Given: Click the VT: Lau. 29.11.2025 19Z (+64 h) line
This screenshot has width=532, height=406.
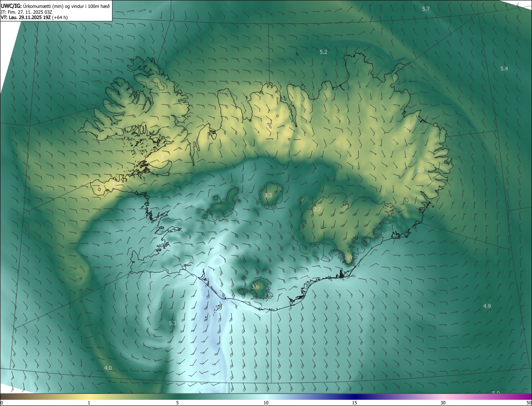Looking at the screenshot, I should tap(34, 17).
